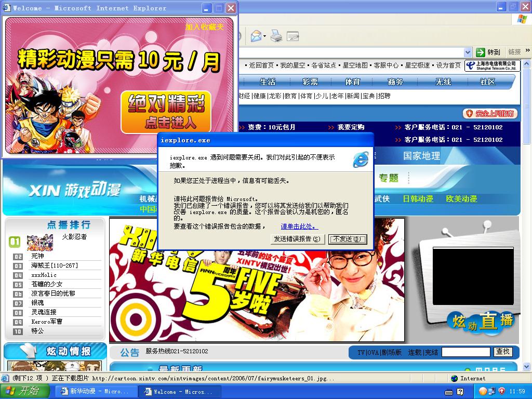Open the 客服中心 link
The width and height of the screenshot is (532, 399).
pyautogui.click(x=386, y=65)
